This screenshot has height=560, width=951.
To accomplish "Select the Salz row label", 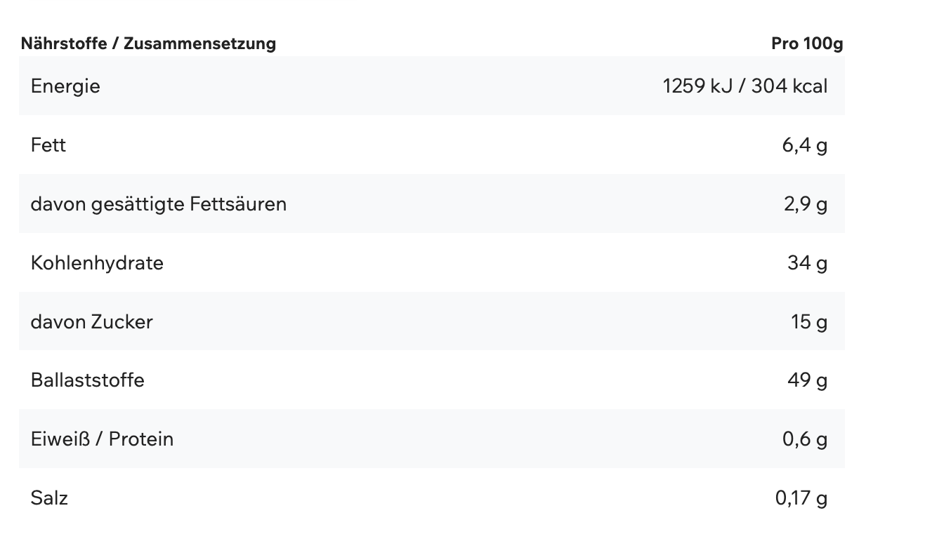I will pyautogui.click(x=49, y=498).
